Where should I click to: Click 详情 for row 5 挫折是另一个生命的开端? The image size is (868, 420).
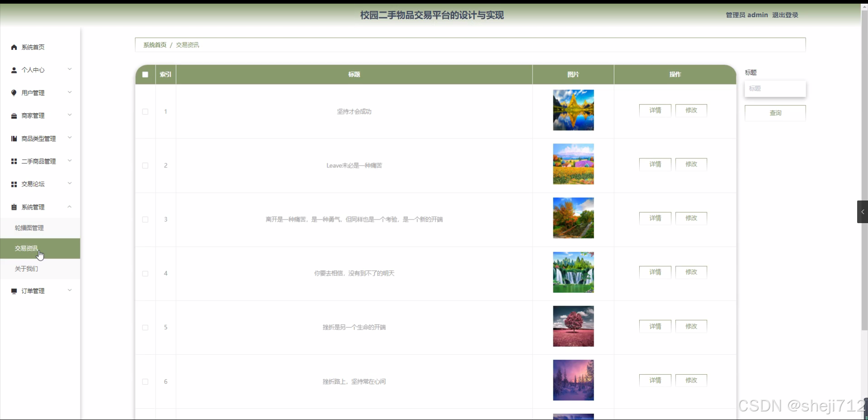tap(655, 326)
